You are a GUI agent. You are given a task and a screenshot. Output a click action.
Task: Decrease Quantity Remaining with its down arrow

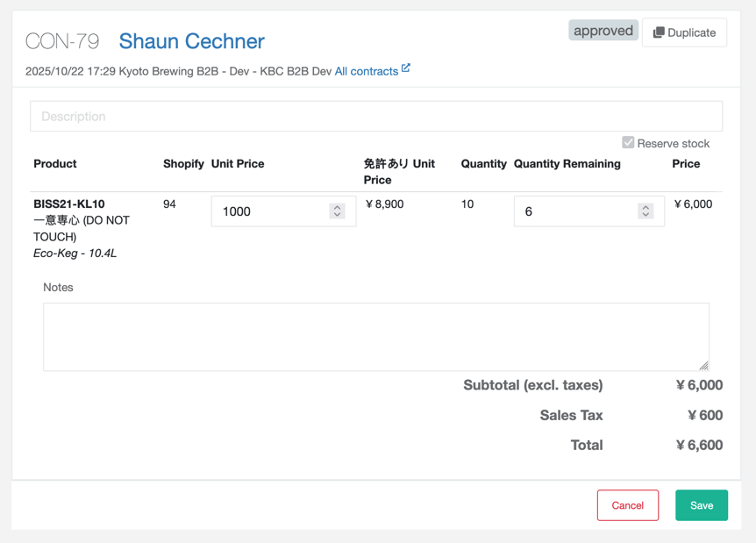(646, 216)
